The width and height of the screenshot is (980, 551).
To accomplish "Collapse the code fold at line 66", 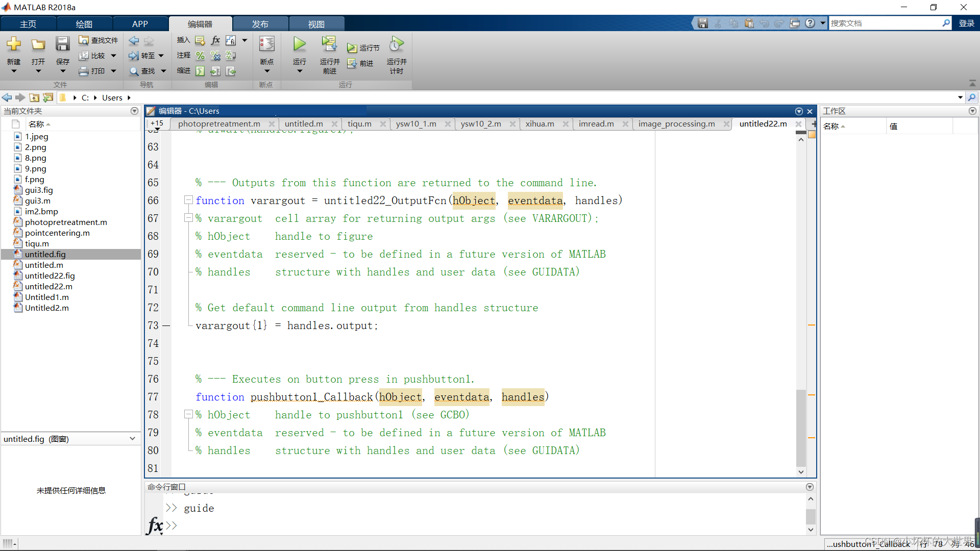I will pyautogui.click(x=188, y=200).
